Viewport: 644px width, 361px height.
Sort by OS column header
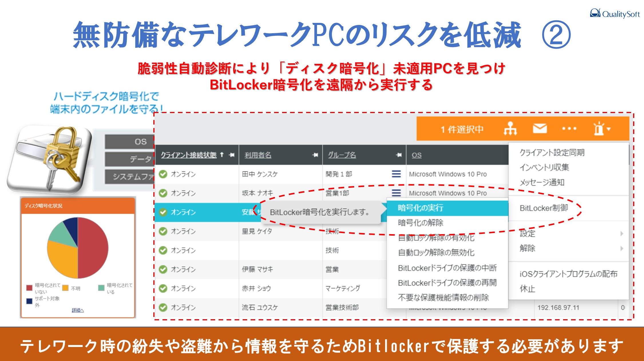(417, 155)
